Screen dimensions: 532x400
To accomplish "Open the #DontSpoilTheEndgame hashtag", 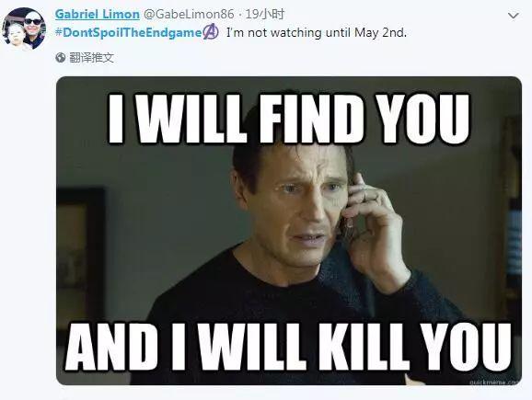I will (x=129, y=32).
